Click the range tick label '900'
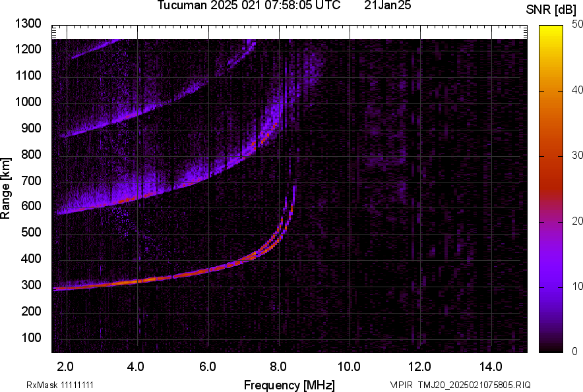 coord(31,128)
